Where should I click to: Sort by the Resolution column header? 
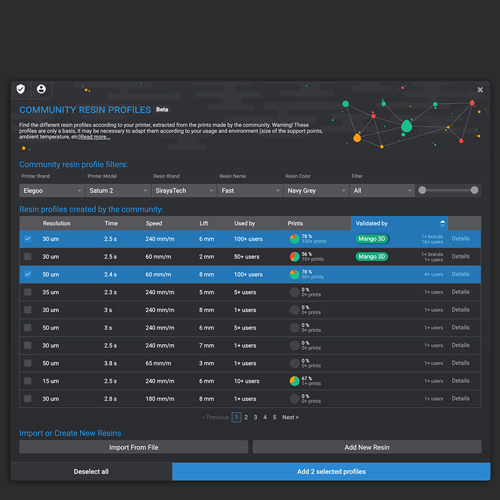click(56, 223)
